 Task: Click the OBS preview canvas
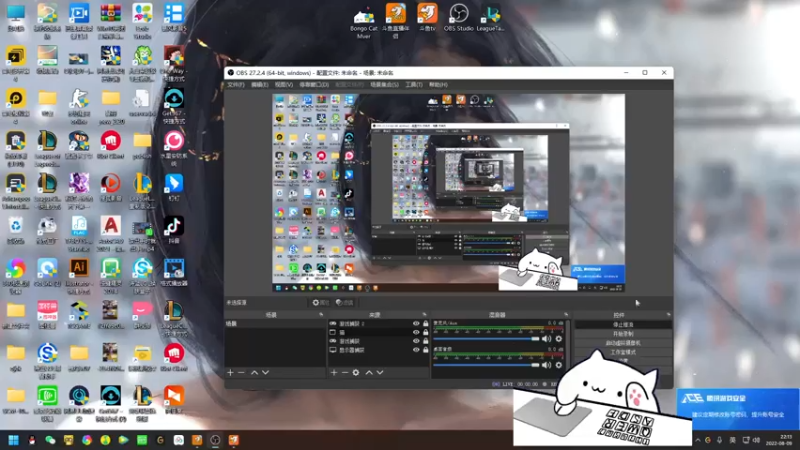(448, 193)
